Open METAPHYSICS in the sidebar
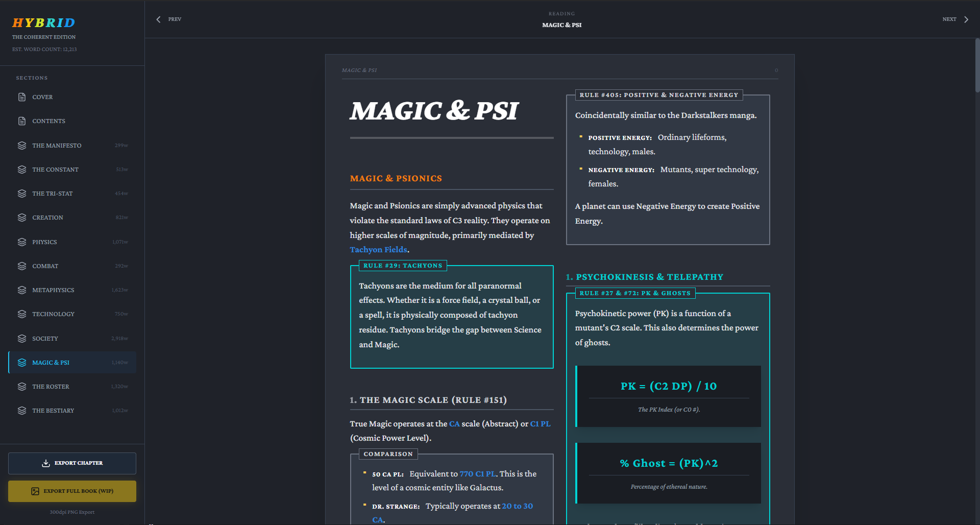The width and height of the screenshot is (980, 525). coord(72,290)
